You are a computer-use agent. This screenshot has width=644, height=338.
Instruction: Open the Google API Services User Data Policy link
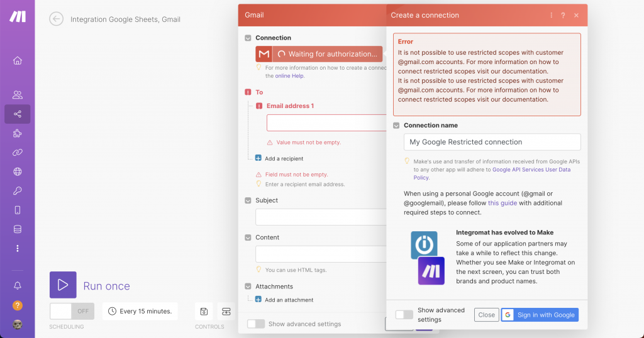pyautogui.click(x=492, y=173)
